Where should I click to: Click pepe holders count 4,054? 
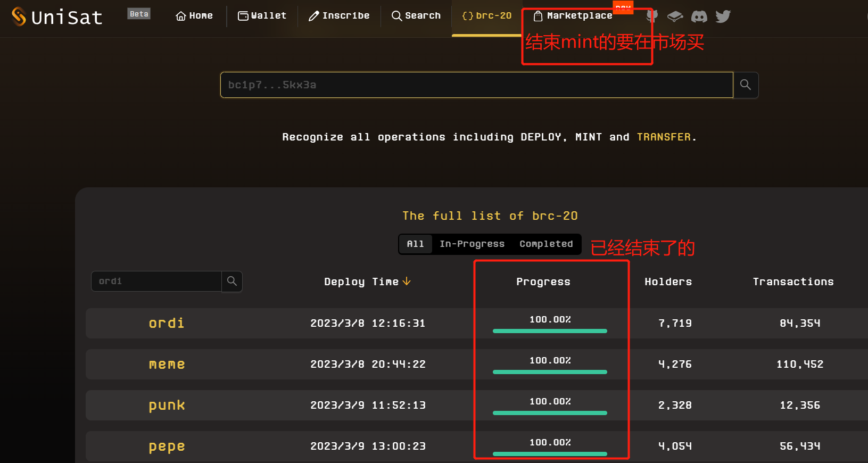(x=675, y=446)
